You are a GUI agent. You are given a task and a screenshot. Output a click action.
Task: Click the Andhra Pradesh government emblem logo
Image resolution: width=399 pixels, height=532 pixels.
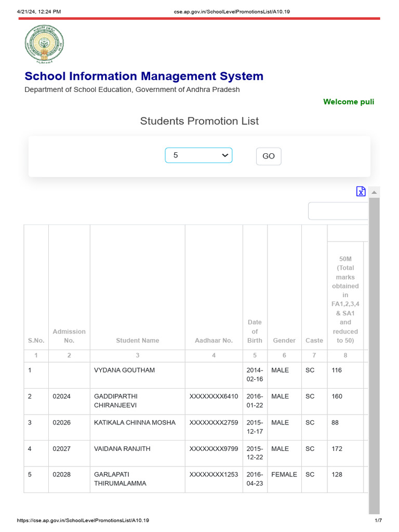coord(44,44)
